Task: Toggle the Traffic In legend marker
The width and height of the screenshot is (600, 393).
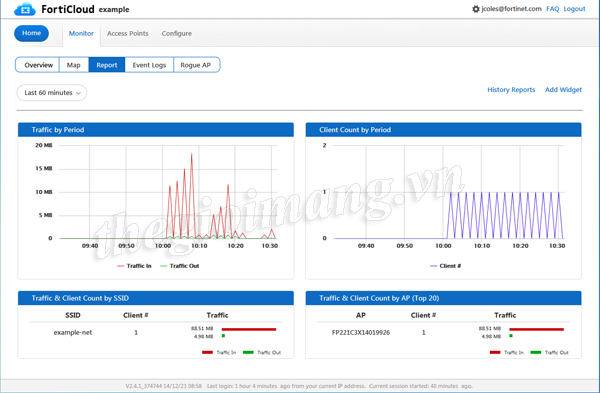Action: point(121,266)
